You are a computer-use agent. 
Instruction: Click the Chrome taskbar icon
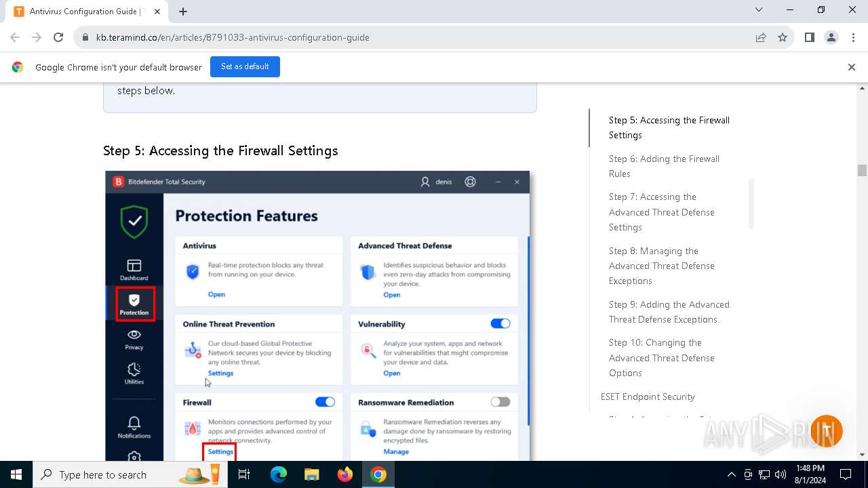point(378,474)
